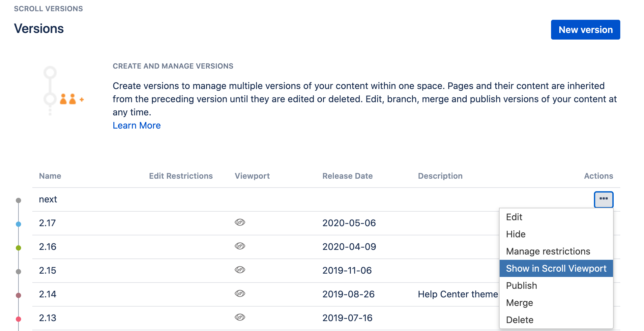
Task: Click the maroon timeline dot for version 2.14
Action: tap(18, 295)
